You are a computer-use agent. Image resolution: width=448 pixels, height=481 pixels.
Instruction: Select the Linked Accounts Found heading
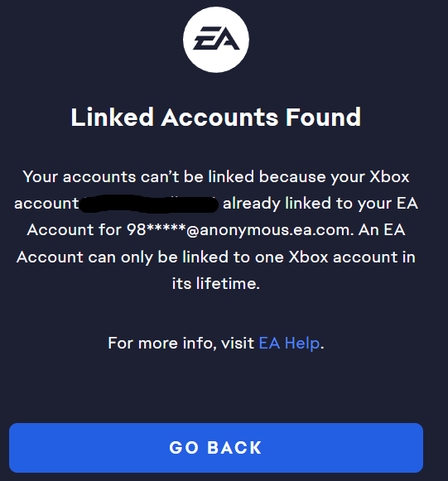[216, 117]
